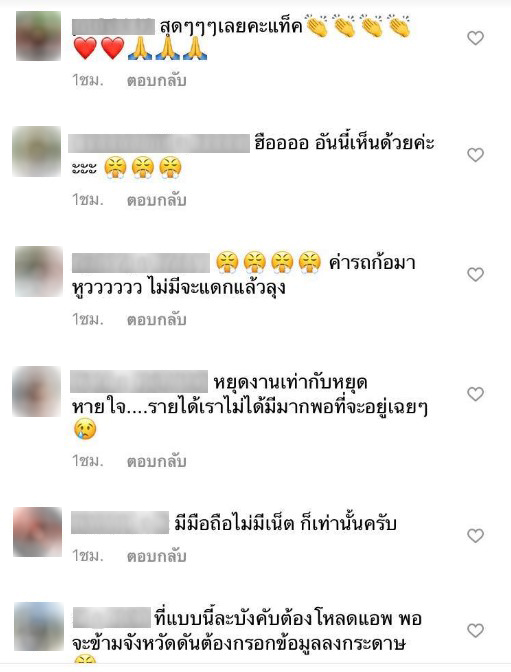The image size is (511, 672).
Task: Open avatar beside 'ค่ารถก้อมา' comment
Action: [39, 271]
